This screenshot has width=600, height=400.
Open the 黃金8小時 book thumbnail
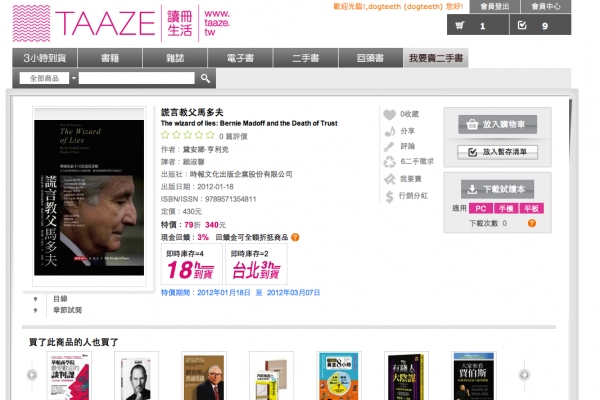339,376
